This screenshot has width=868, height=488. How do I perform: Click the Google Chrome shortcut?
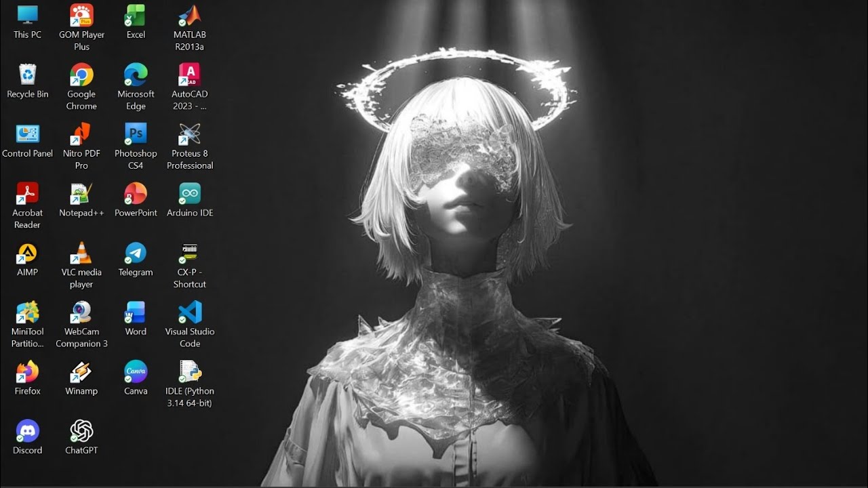81,75
